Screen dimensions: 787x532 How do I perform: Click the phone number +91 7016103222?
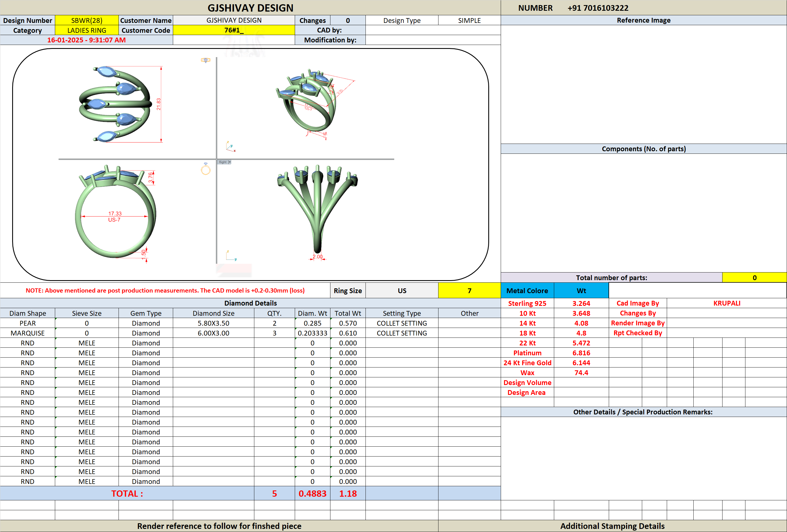598,8
